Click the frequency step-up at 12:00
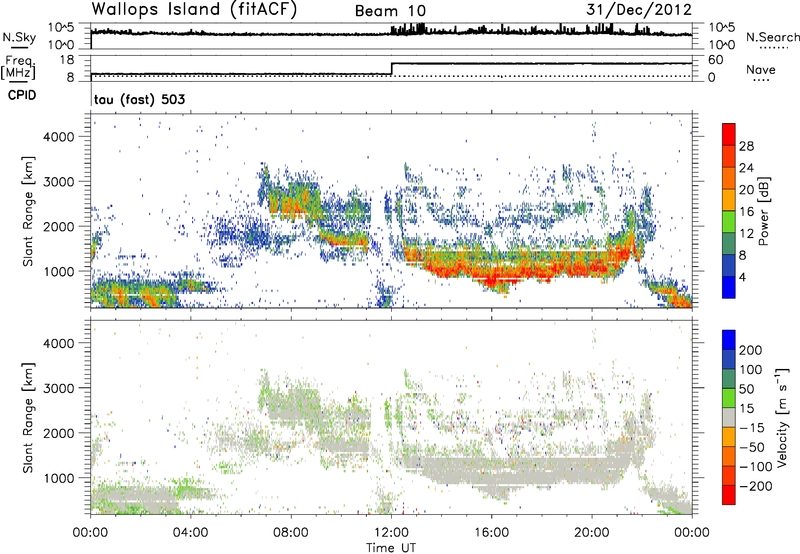The image size is (800, 554). point(391,69)
